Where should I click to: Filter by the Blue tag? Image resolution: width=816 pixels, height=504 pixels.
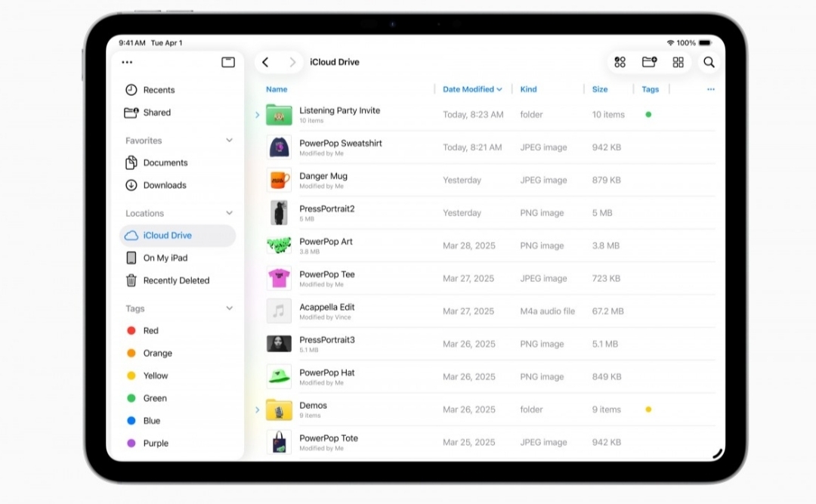(x=177, y=421)
